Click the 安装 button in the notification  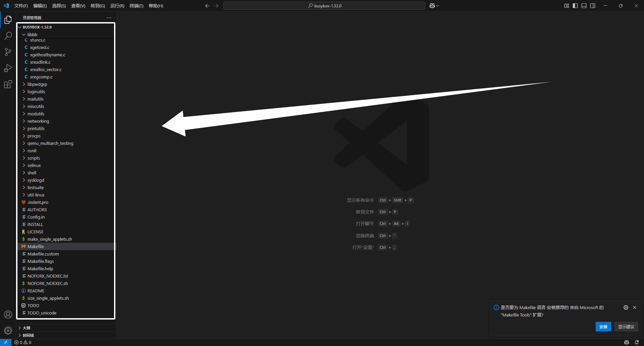(x=603, y=327)
